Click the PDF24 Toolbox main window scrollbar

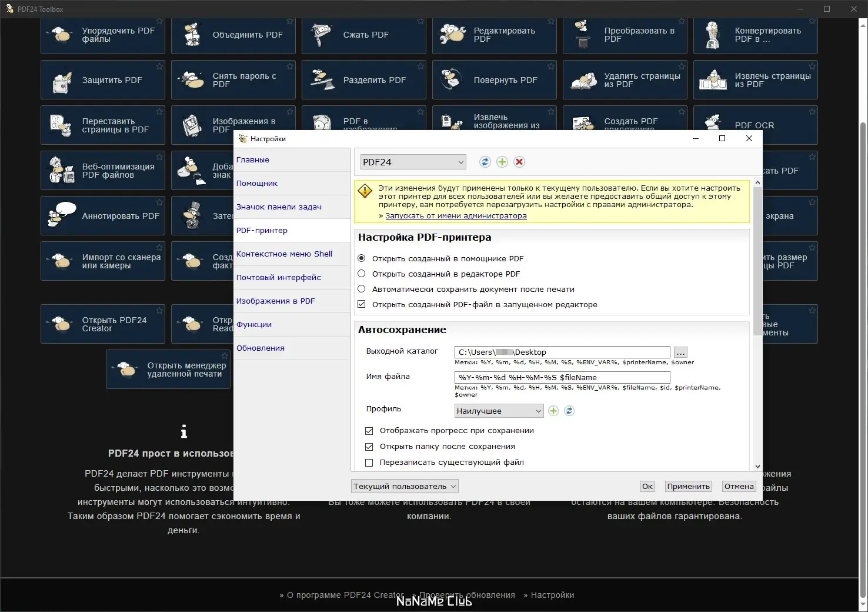(863, 359)
